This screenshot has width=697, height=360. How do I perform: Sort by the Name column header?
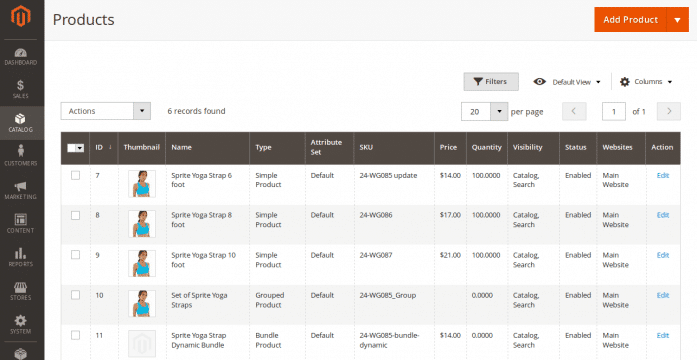pyautogui.click(x=207, y=148)
